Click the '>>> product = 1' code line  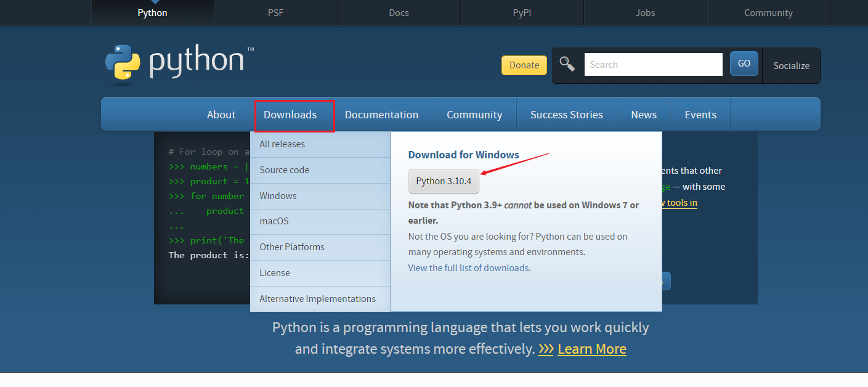(x=209, y=181)
